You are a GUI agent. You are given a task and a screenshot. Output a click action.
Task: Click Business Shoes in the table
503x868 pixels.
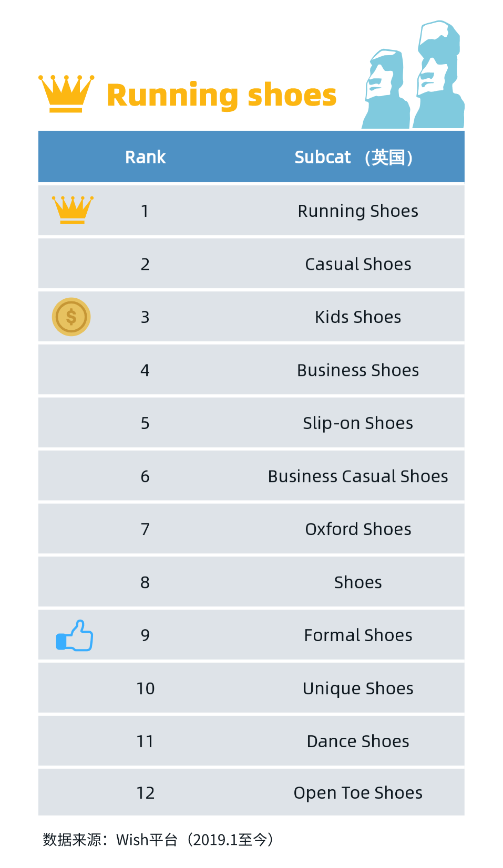click(x=358, y=370)
